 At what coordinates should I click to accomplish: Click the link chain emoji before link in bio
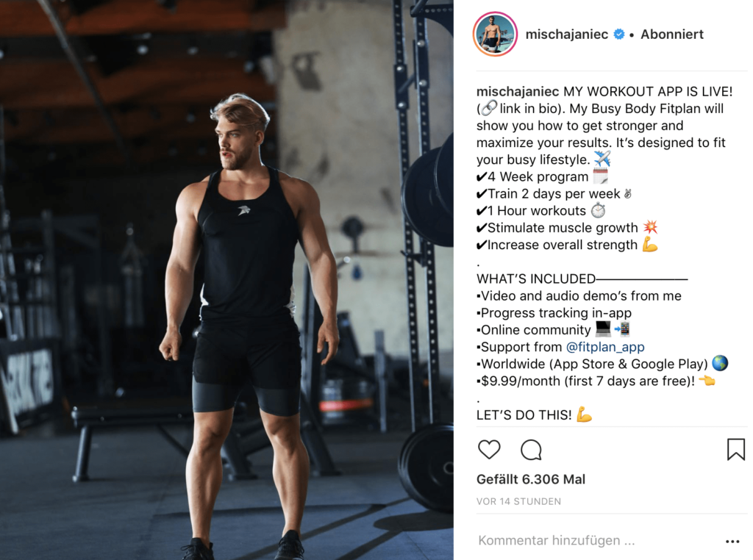pos(489,108)
